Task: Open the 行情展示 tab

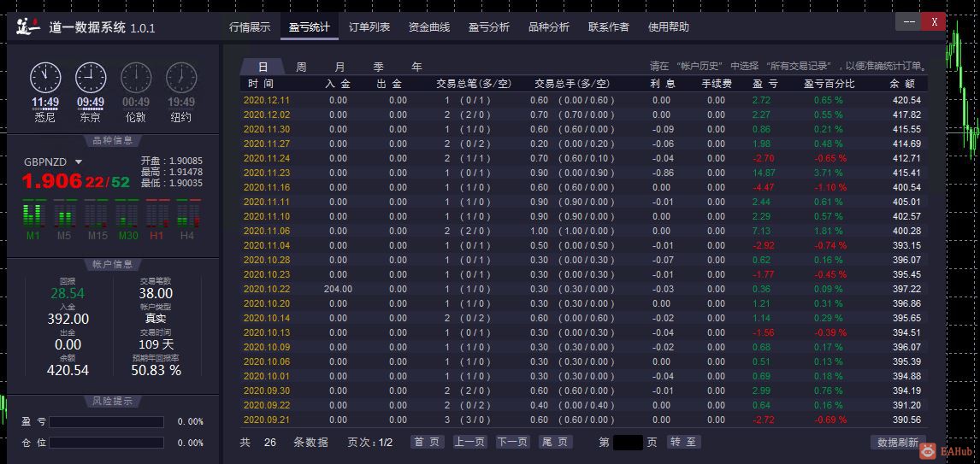Action: pos(250,26)
